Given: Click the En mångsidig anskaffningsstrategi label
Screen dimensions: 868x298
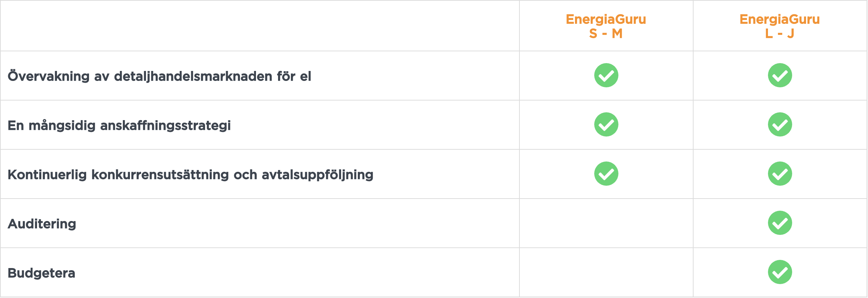Looking at the screenshot, I should click(119, 125).
